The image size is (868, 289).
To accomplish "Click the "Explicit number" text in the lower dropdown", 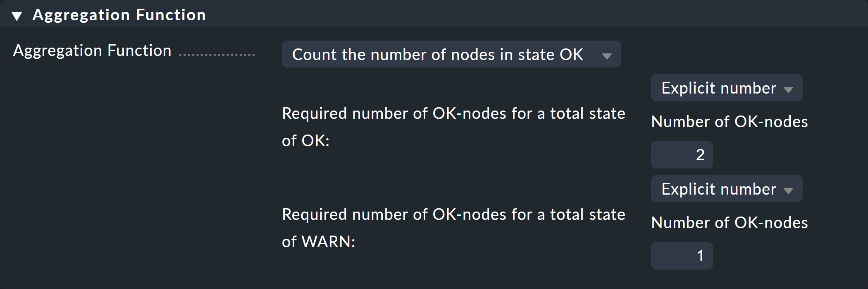I will point(718,189).
